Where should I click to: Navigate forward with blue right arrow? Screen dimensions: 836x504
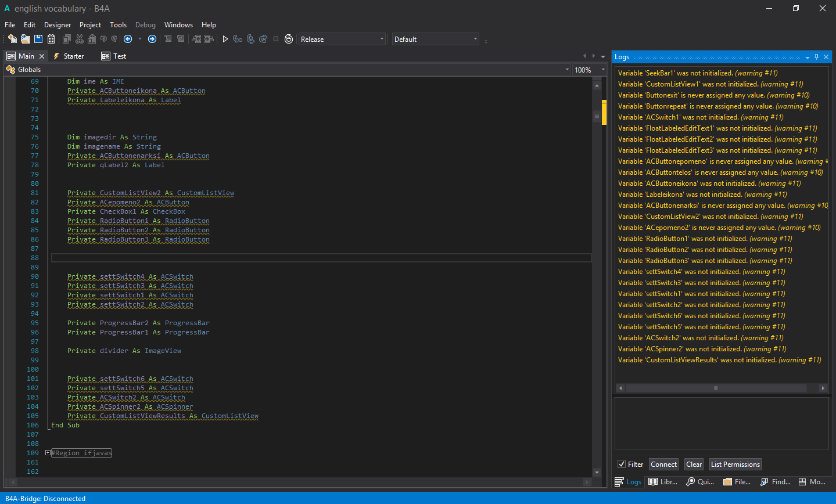point(152,39)
